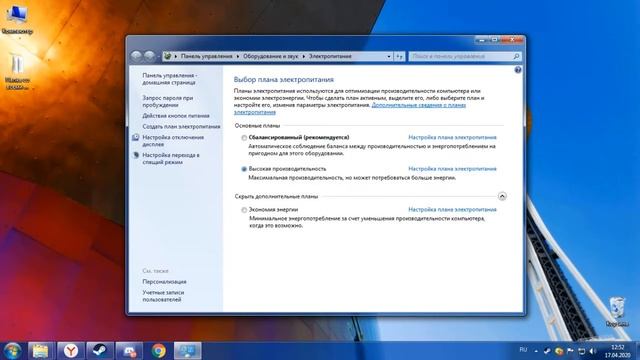
Task: Expand arrow after Панель управления breadcrumb
Action: coord(238,56)
